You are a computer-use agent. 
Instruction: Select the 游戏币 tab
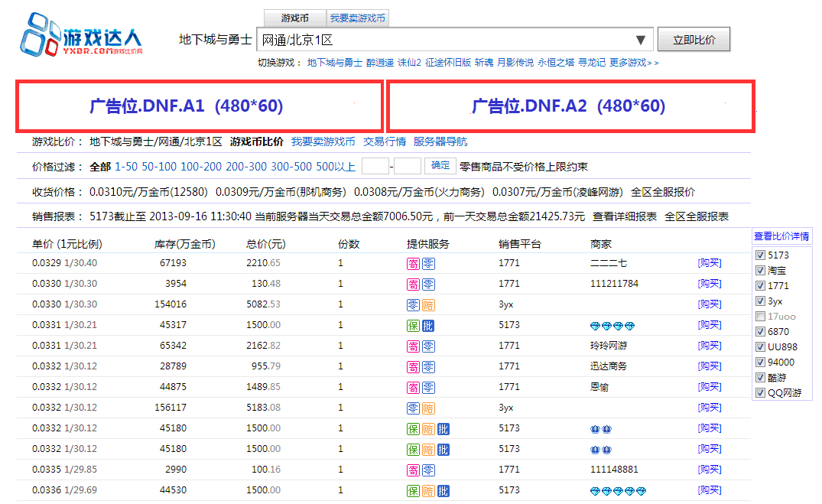pos(294,18)
